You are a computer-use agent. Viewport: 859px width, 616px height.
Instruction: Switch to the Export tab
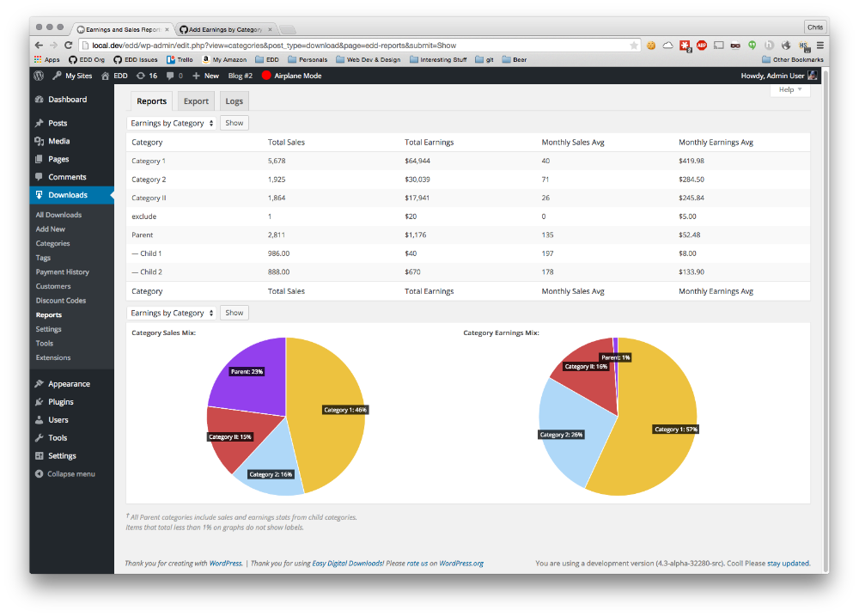[196, 101]
